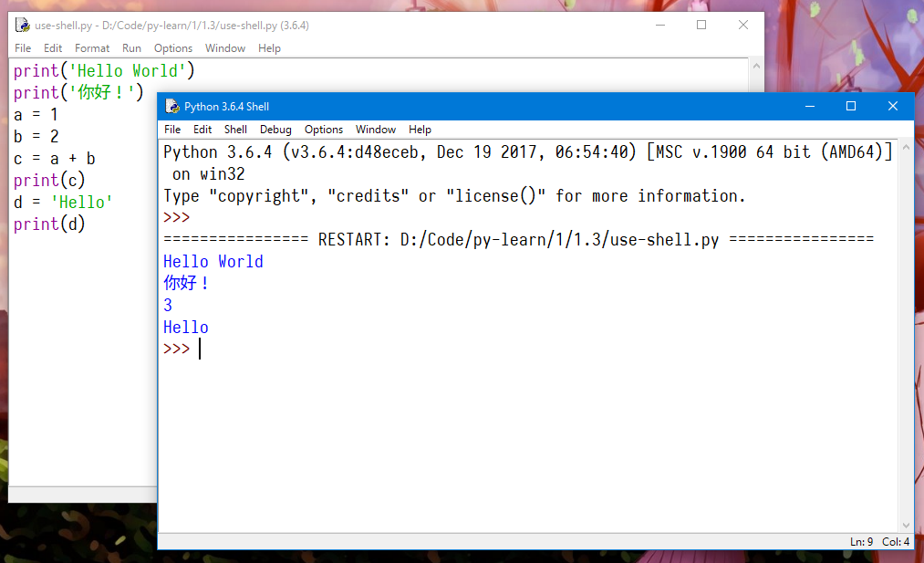924x563 pixels.
Task: Click the Col: 4 indicator in the status bar
Action: 895,541
